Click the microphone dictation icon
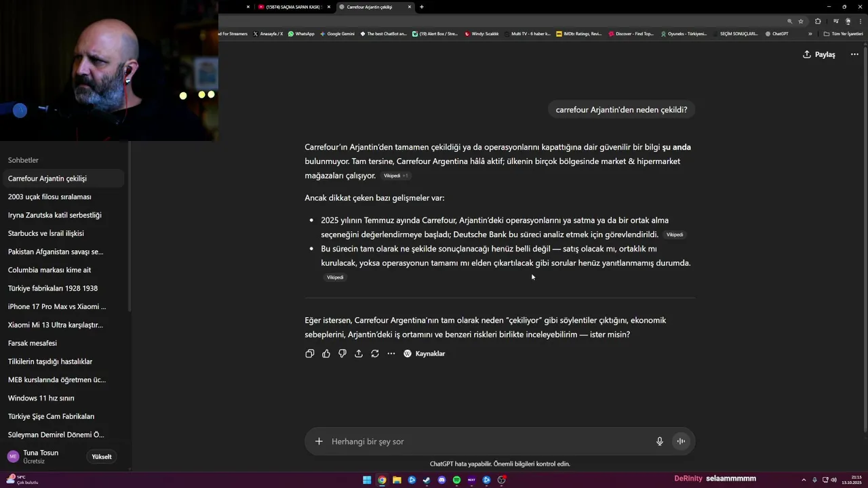This screenshot has height=488, width=868. click(660, 441)
